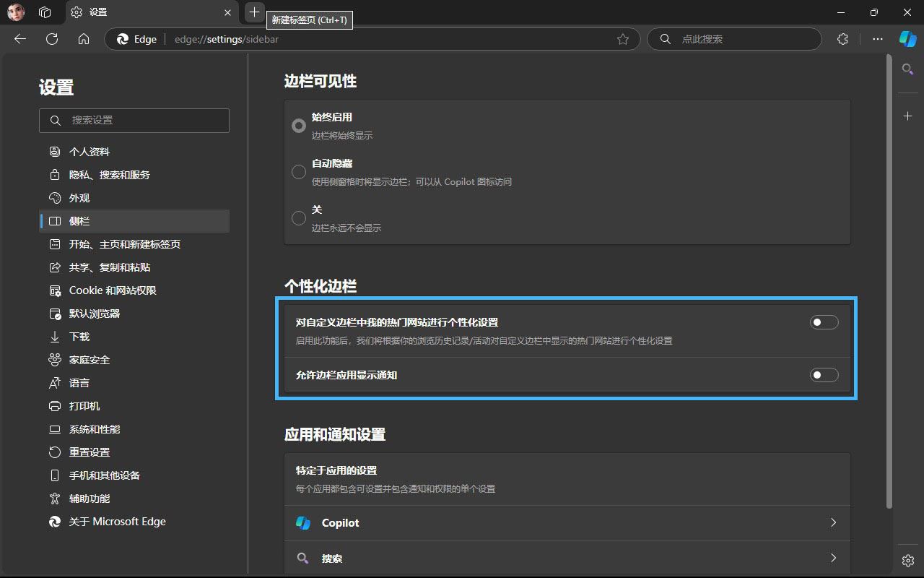924x578 pixels.
Task: Select the 关 radio option
Action: [299, 217]
